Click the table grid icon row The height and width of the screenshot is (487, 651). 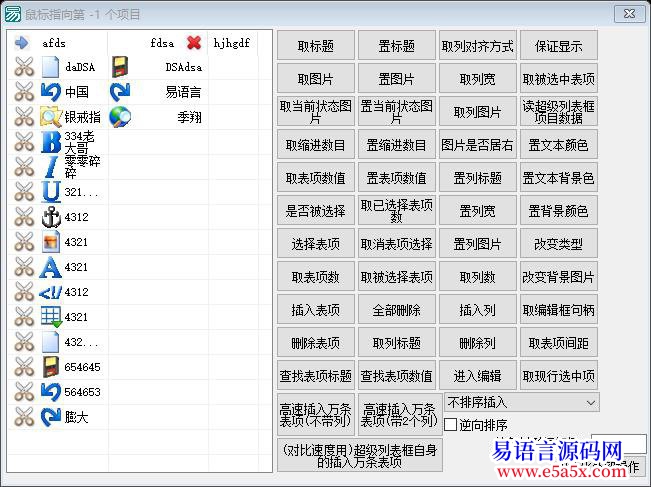pyautogui.click(x=51, y=317)
